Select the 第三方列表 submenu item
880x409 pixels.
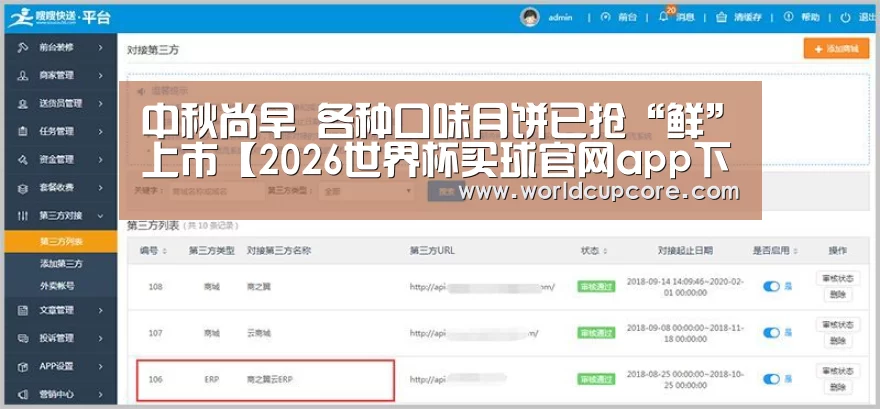61,242
